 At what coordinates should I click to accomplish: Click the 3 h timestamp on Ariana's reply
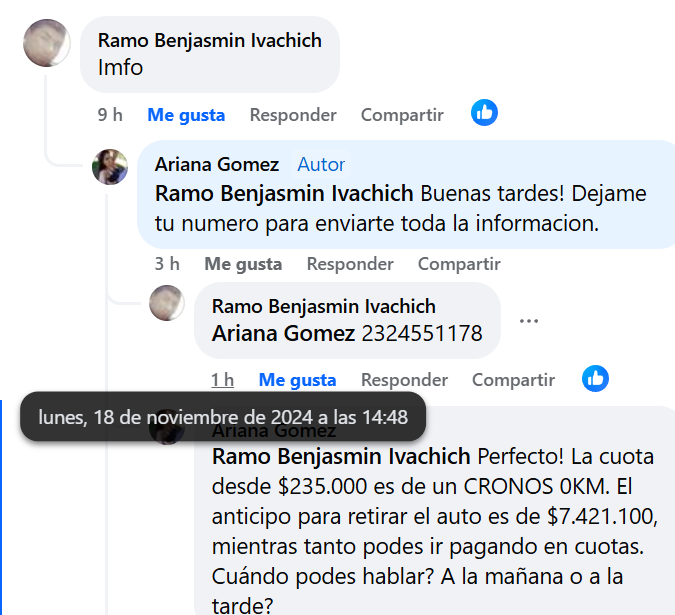tap(167, 264)
